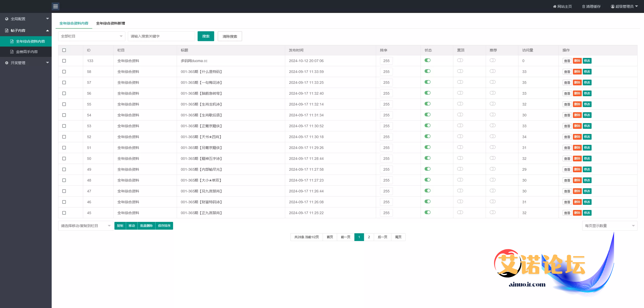This screenshot has height=308, width=644.
Task: Click 查看 for row ID 54
Action: coord(567,115)
